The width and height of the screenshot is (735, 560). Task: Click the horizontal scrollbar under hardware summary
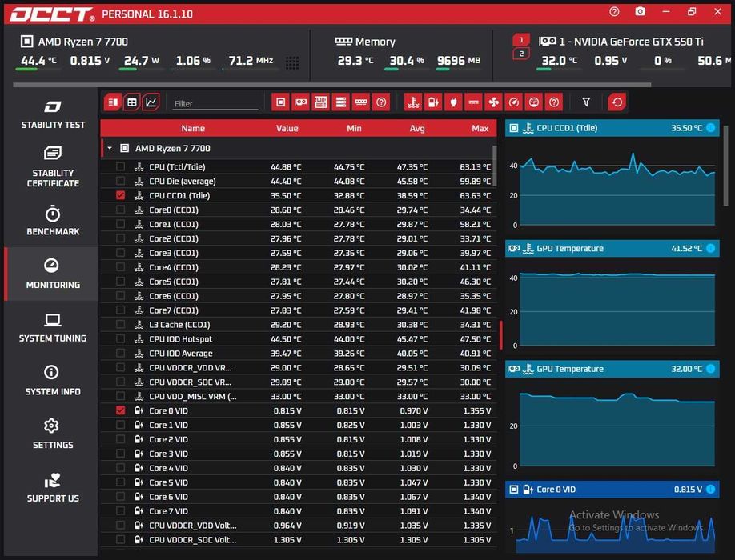[x=332, y=85]
